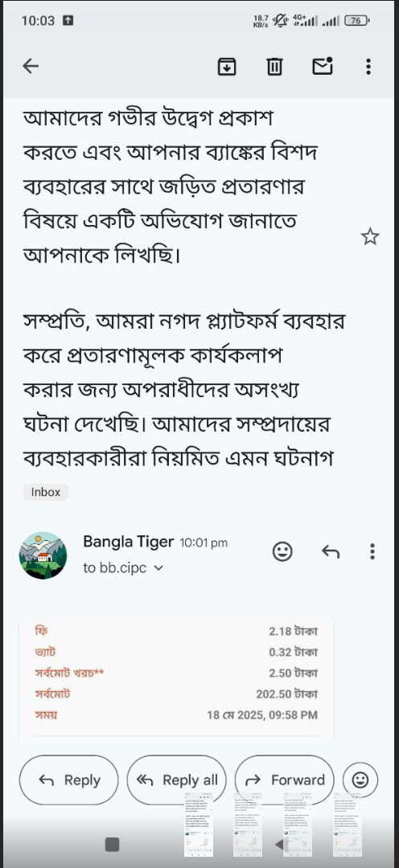This screenshot has width=399, height=868.
Task: Open message three-dot options menu
Action: pyautogui.click(x=372, y=551)
